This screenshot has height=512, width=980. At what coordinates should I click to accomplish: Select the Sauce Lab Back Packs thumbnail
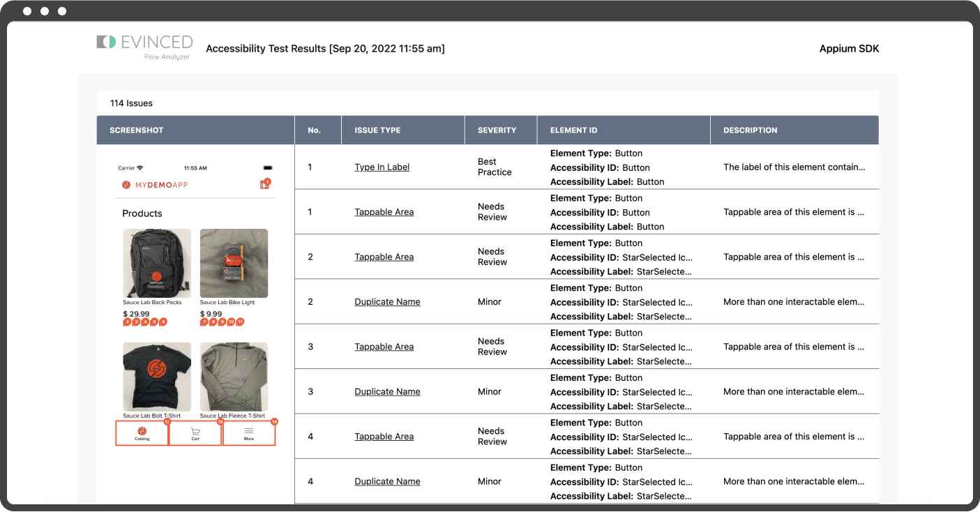pyautogui.click(x=157, y=263)
